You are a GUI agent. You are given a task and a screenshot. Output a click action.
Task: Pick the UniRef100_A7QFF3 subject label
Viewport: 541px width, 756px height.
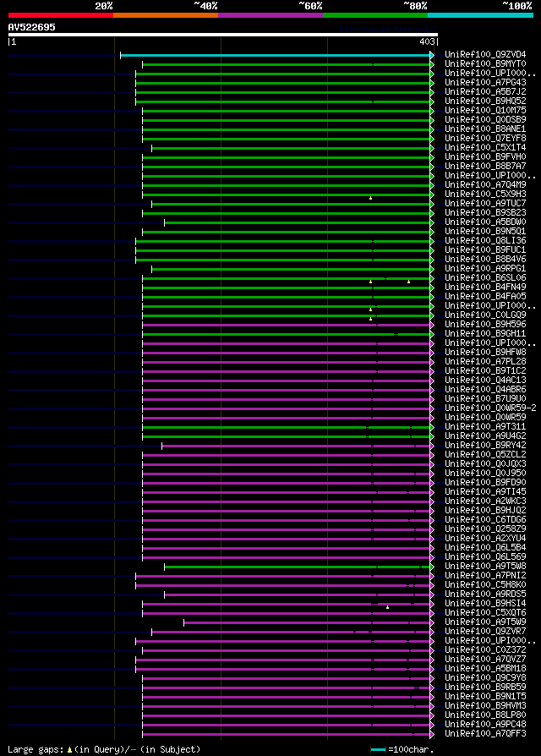click(485, 734)
